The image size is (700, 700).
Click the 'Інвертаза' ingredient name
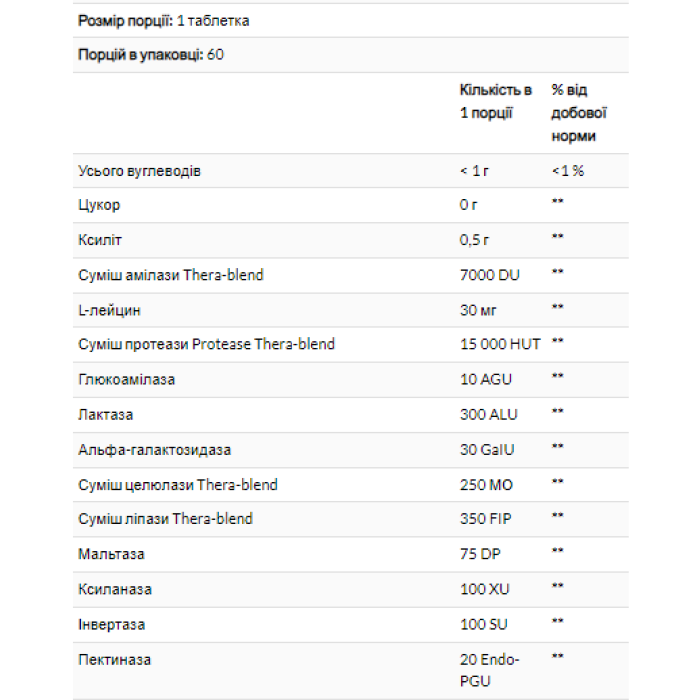coord(111,625)
